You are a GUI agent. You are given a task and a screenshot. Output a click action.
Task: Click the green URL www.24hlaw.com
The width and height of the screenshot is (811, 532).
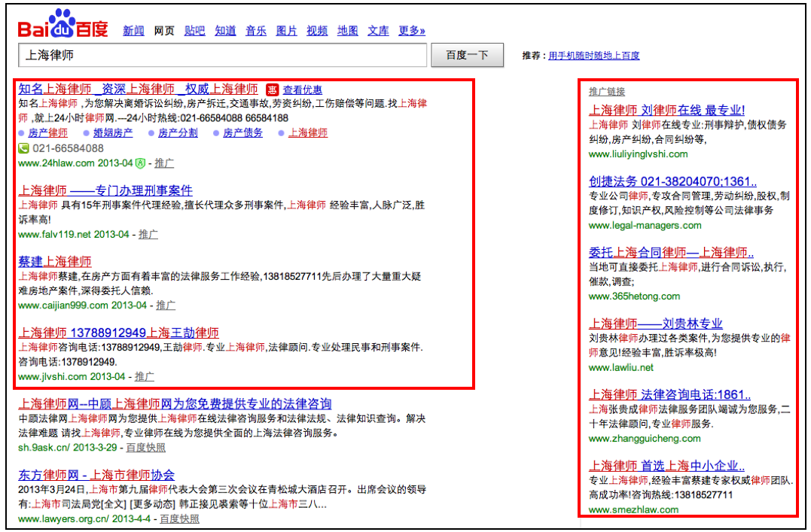(56, 163)
